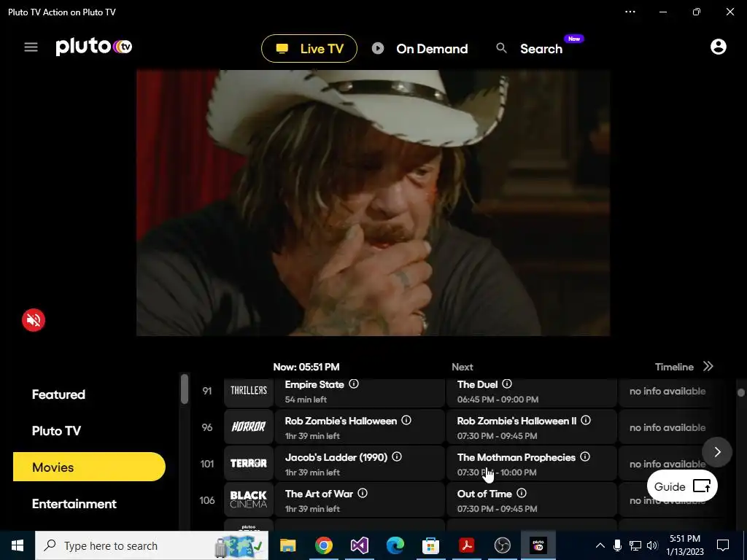
Task: Select the Entertainment category
Action: [74, 504]
